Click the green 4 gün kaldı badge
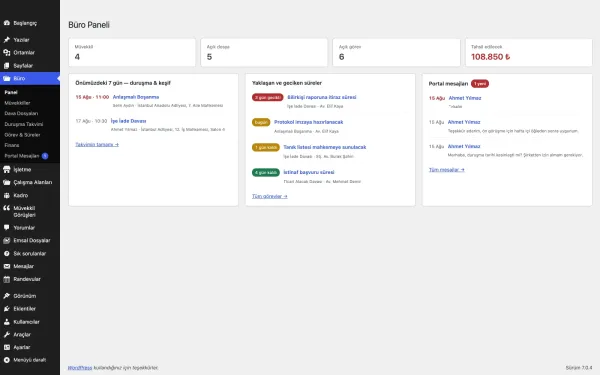The width and height of the screenshot is (600, 375). point(266,172)
